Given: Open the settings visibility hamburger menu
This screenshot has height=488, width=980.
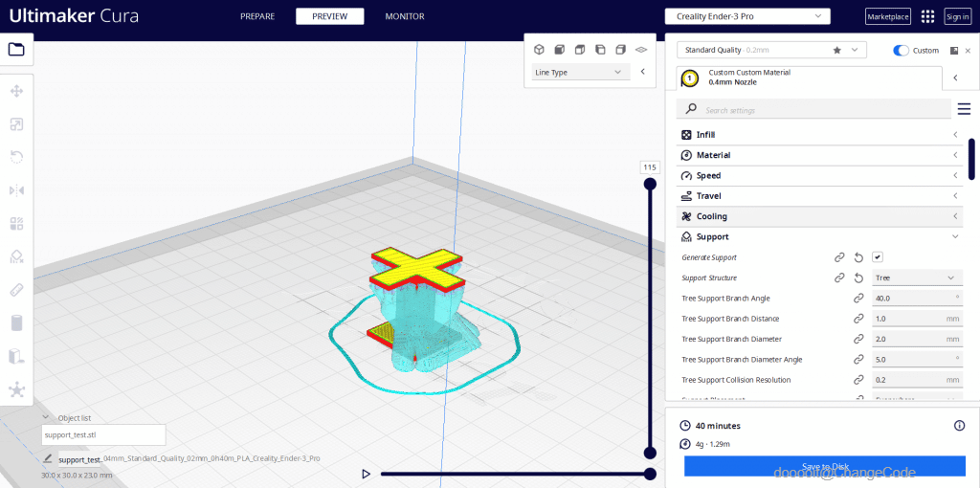Looking at the screenshot, I should [x=964, y=109].
